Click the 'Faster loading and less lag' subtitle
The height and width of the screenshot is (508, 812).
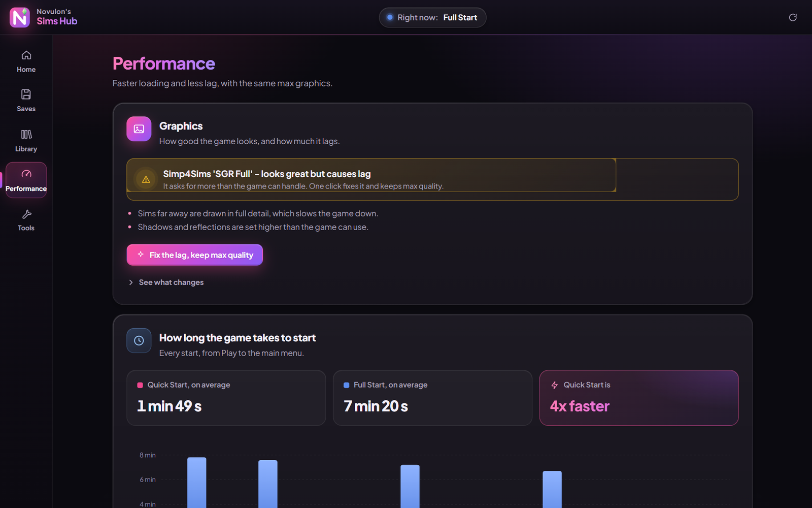(x=223, y=83)
